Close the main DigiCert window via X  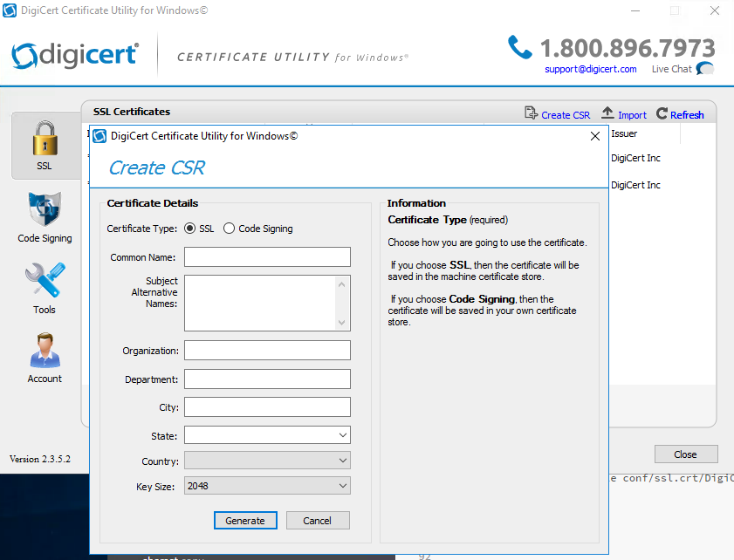[x=714, y=10]
